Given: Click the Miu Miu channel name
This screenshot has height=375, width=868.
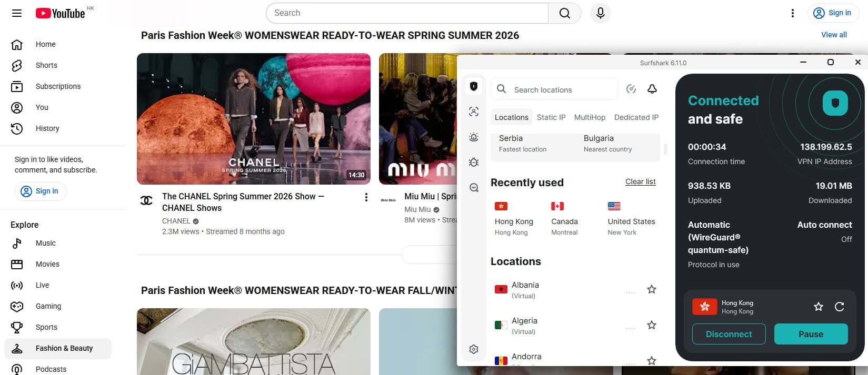Looking at the screenshot, I should click(417, 209).
